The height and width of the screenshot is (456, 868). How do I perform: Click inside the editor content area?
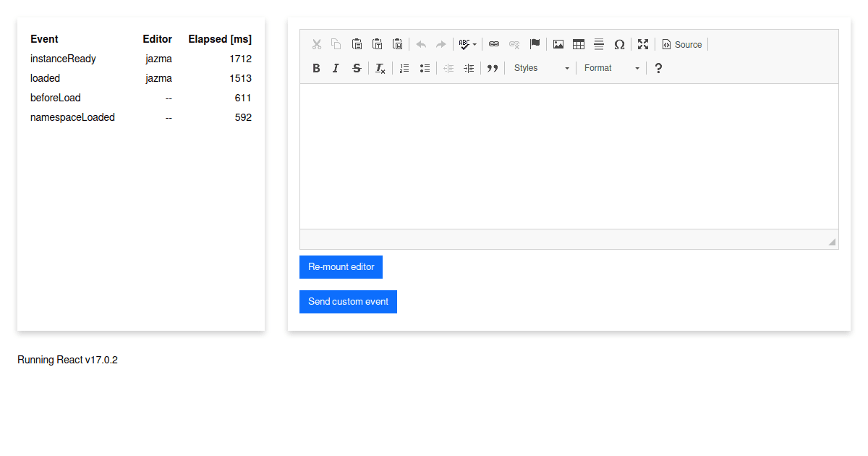(569, 156)
